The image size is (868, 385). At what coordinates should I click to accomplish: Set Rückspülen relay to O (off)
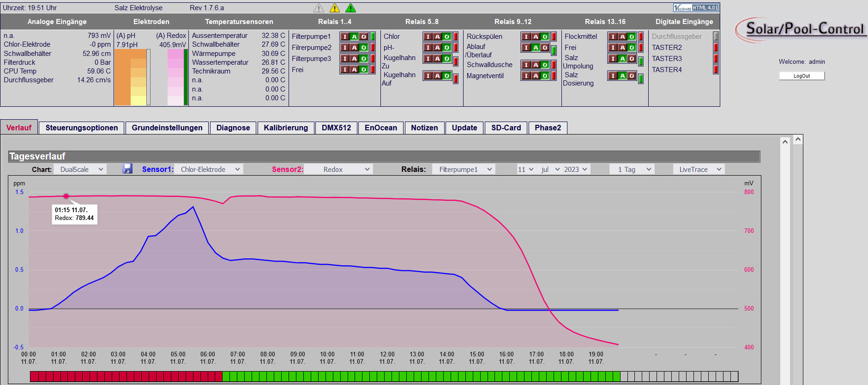545,37
